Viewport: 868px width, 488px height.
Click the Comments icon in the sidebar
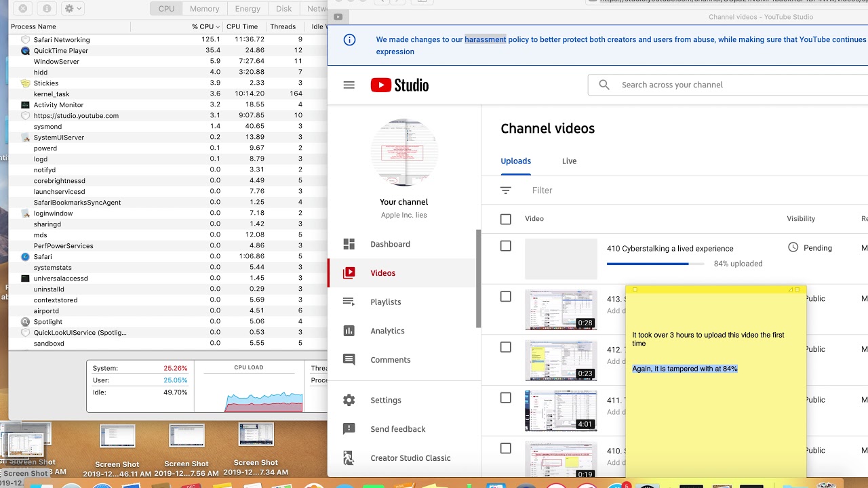click(349, 360)
